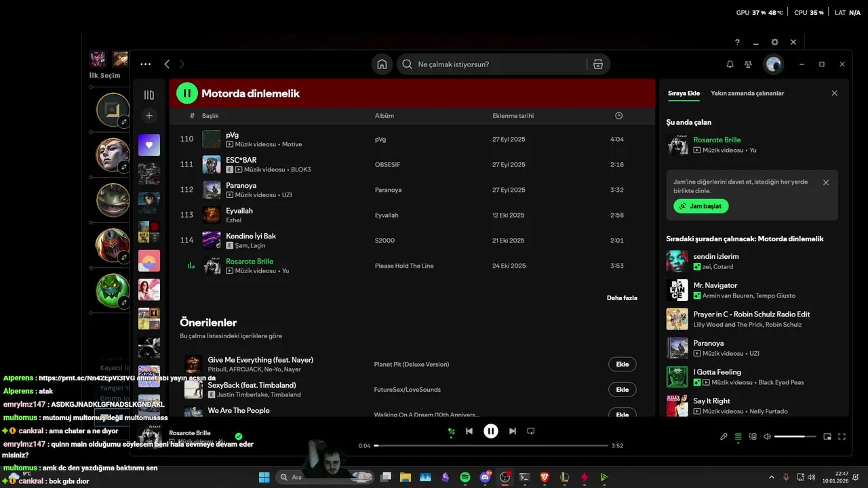Viewport: 868px width, 488px height.
Task: Add SexyBack with Ekle button
Action: point(623,390)
